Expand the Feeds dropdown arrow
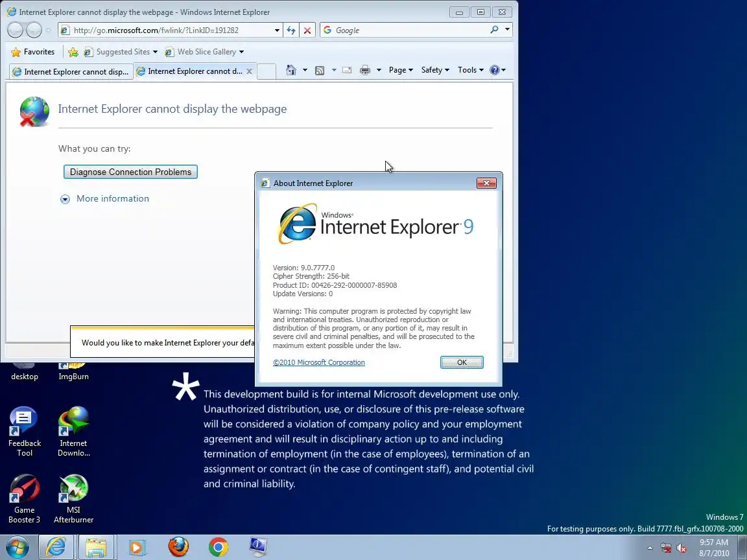The width and height of the screenshot is (747, 560). click(x=334, y=71)
